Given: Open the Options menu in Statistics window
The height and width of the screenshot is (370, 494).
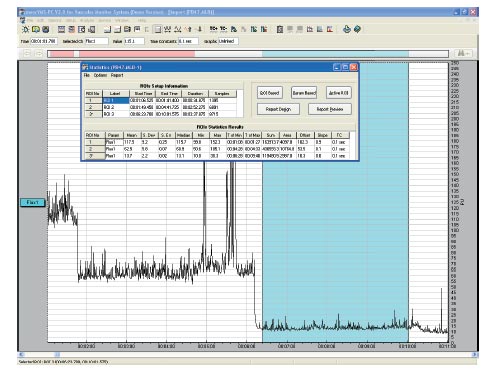Looking at the screenshot, I should coord(100,75).
